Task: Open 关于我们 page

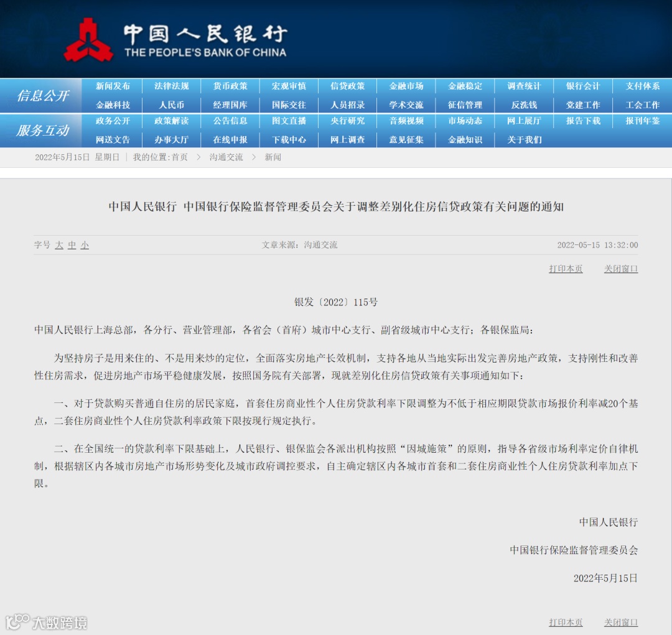Action: click(524, 140)
